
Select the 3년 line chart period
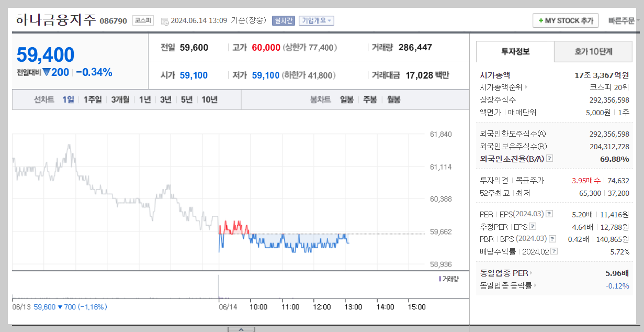(x=166, y=99)
